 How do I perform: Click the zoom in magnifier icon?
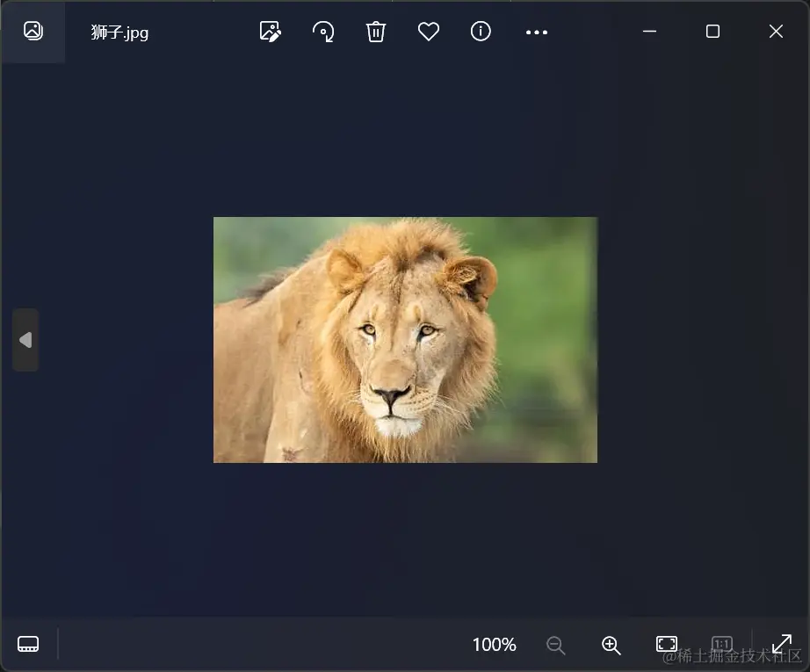611,645
